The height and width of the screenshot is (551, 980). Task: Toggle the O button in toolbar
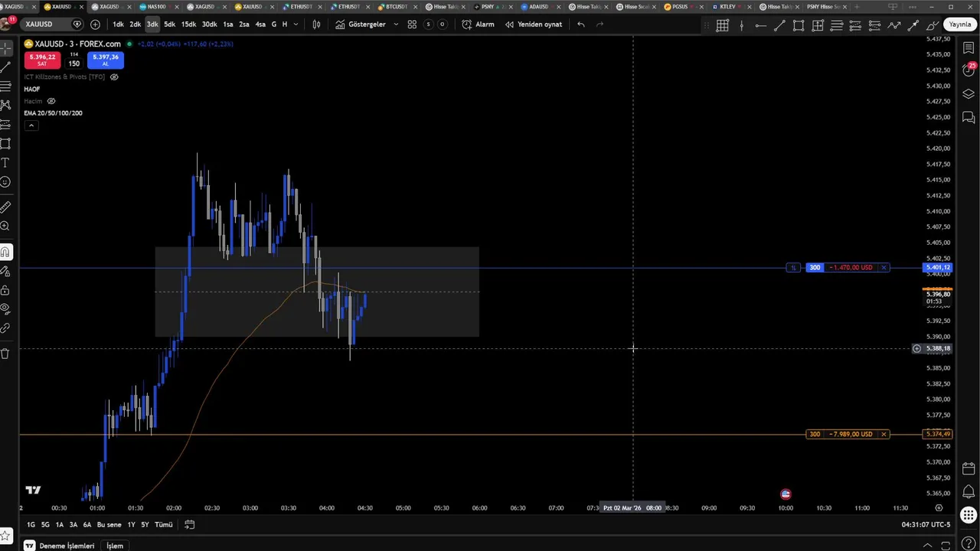[x=442, y=24]
